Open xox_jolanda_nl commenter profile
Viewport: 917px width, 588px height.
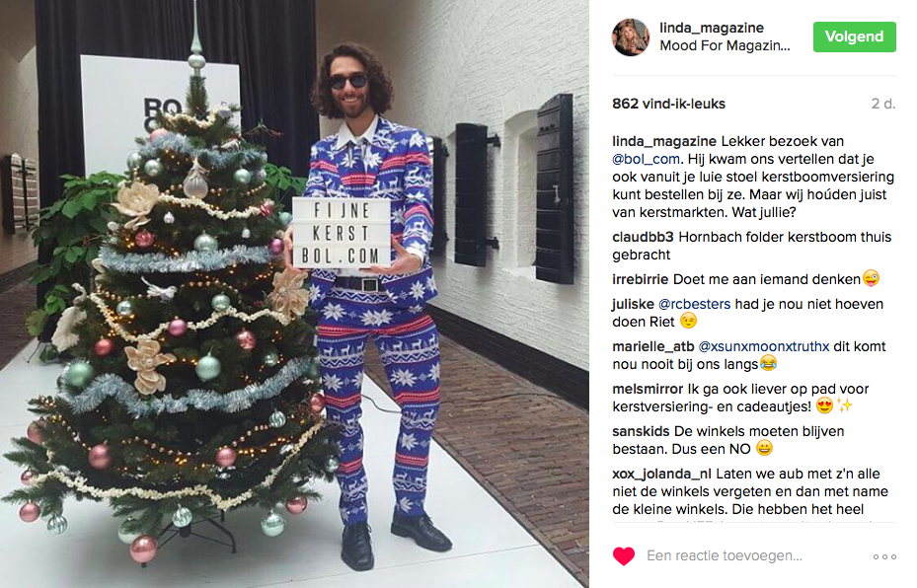tap(661, 474)
